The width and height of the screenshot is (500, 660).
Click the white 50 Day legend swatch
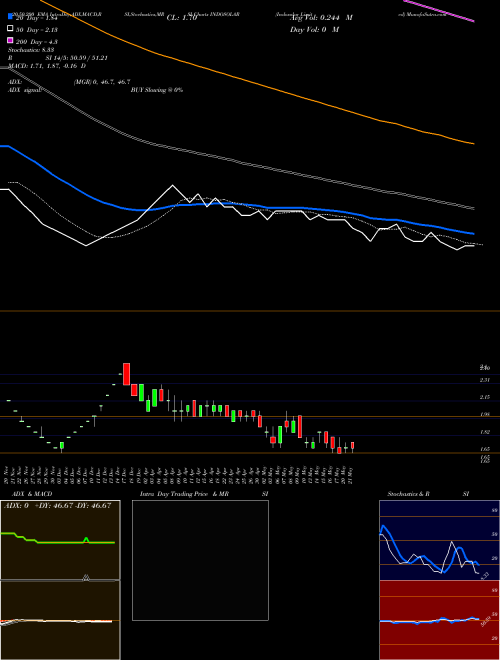point(10,29)
